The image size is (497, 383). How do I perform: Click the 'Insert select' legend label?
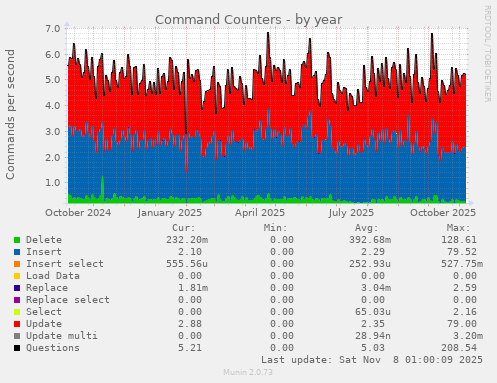(65, 264)
